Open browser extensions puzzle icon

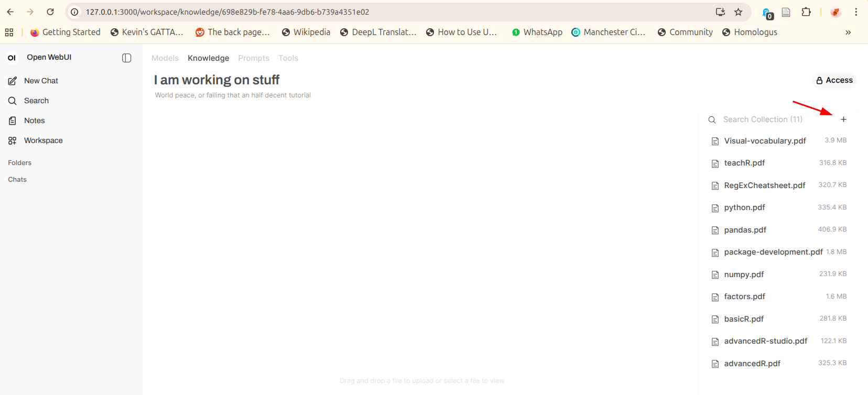806,12
